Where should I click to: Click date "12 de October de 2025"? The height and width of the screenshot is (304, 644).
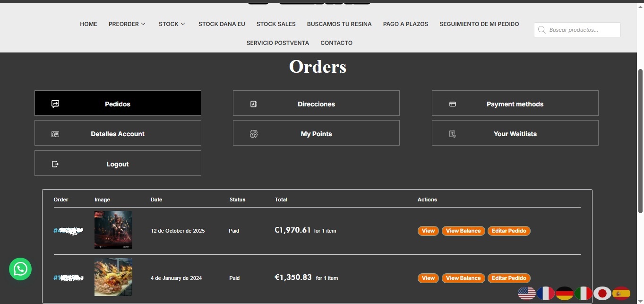click(178, 231)
